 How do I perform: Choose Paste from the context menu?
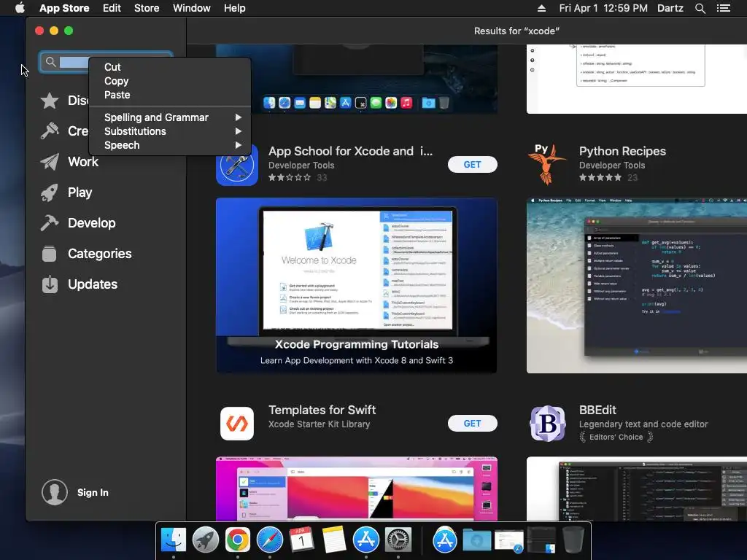point(170,95)
